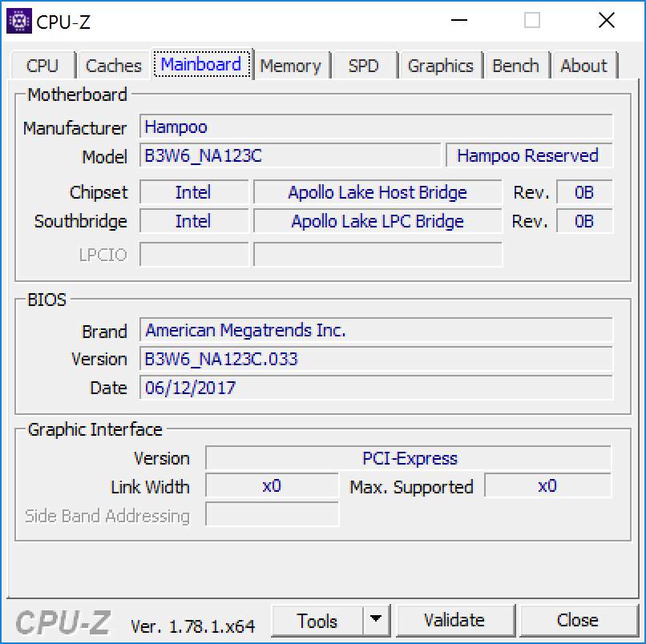Select the Mainboard tab
The image size is (646, 644).
[x=201, y=64]
